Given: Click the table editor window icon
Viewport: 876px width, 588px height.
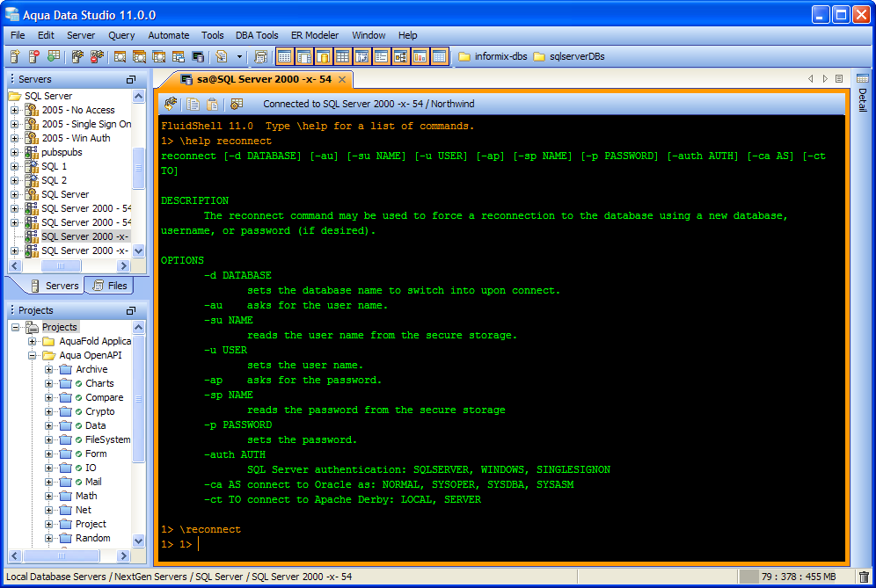Looking at the screenshot, I should [x=179, y=56].
